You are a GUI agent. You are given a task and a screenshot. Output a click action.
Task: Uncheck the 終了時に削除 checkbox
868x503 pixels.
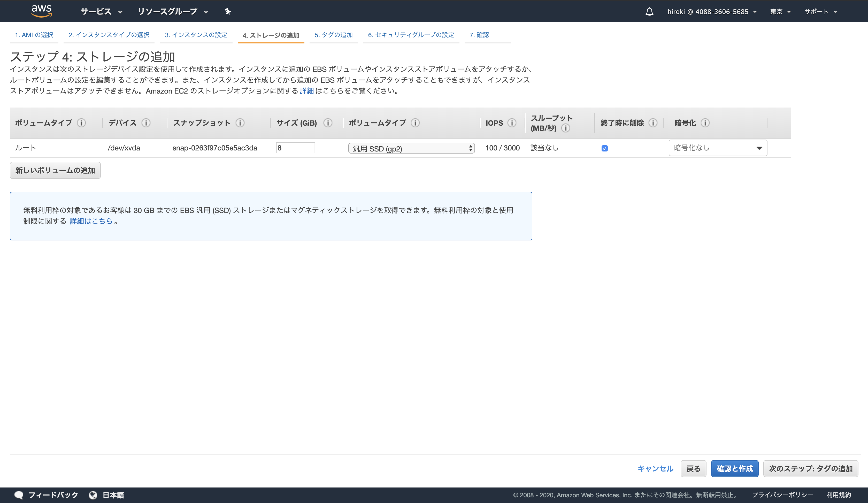(x=605, y=148)
